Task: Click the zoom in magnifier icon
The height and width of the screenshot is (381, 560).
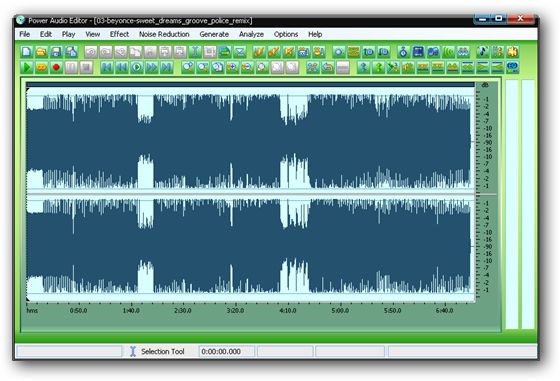Action: tap(232, 67)
